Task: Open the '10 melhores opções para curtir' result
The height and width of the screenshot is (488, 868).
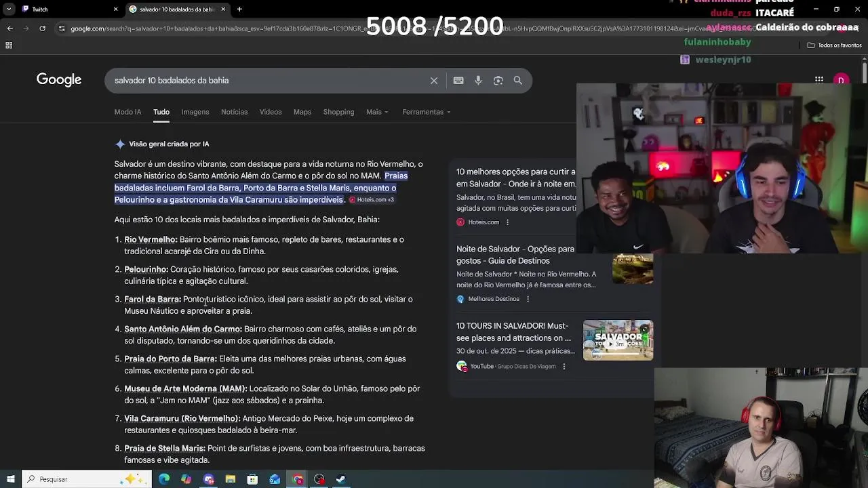Action: 515,178
